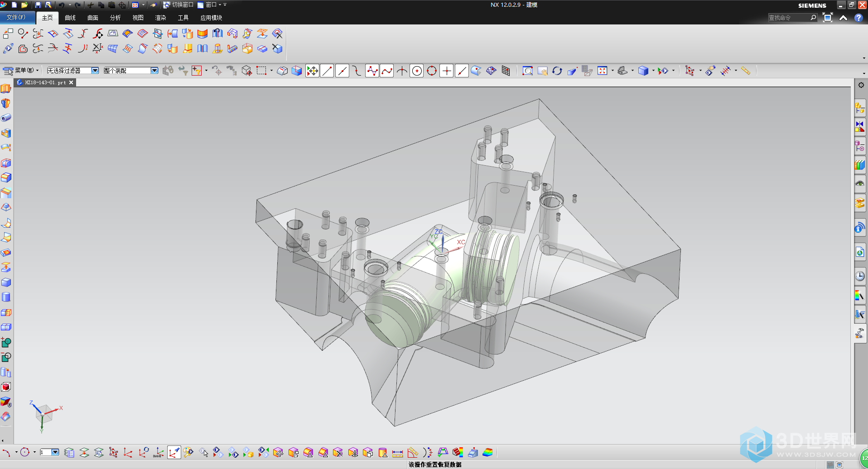Select the HZ18-143-01.prt document tab
The height and width of the screenshot is (469, 868).
point(45,82)
